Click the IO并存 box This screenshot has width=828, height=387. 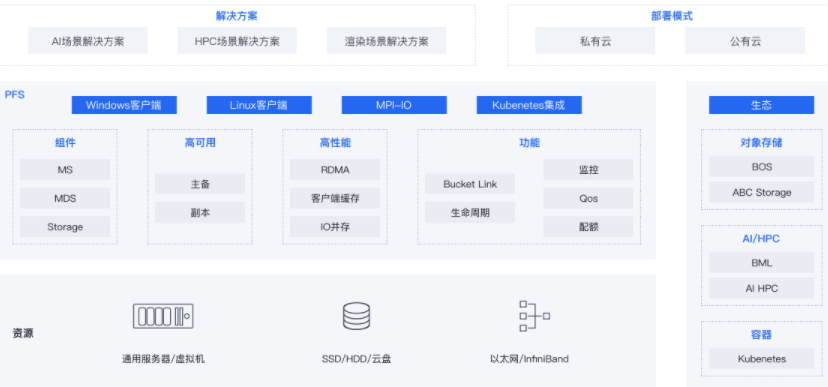(x=335, y=227)
